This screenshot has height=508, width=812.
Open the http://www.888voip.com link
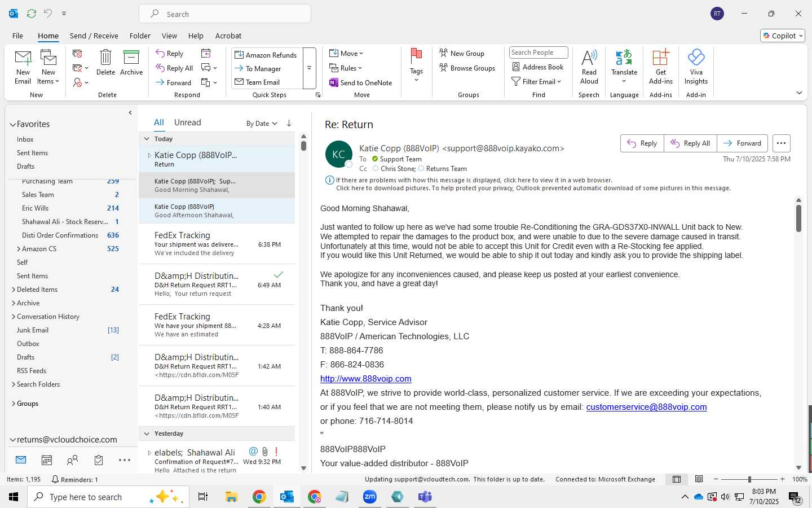[x=366, y=379]
